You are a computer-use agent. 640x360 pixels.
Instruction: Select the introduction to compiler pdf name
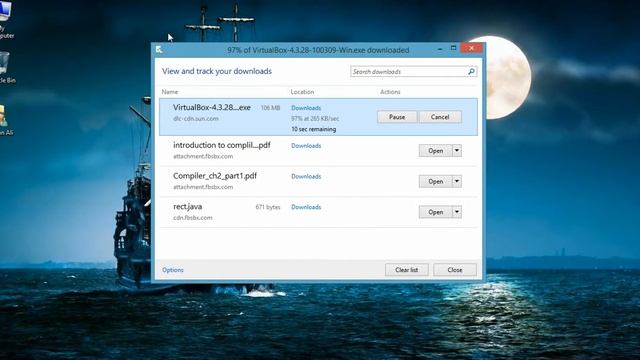222,145
